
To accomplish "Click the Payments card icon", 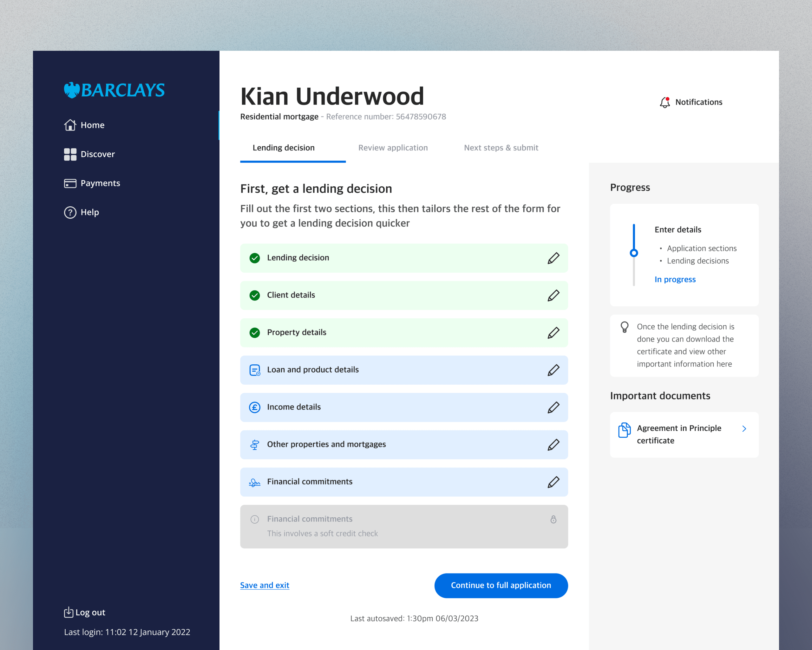I will 70,183.
